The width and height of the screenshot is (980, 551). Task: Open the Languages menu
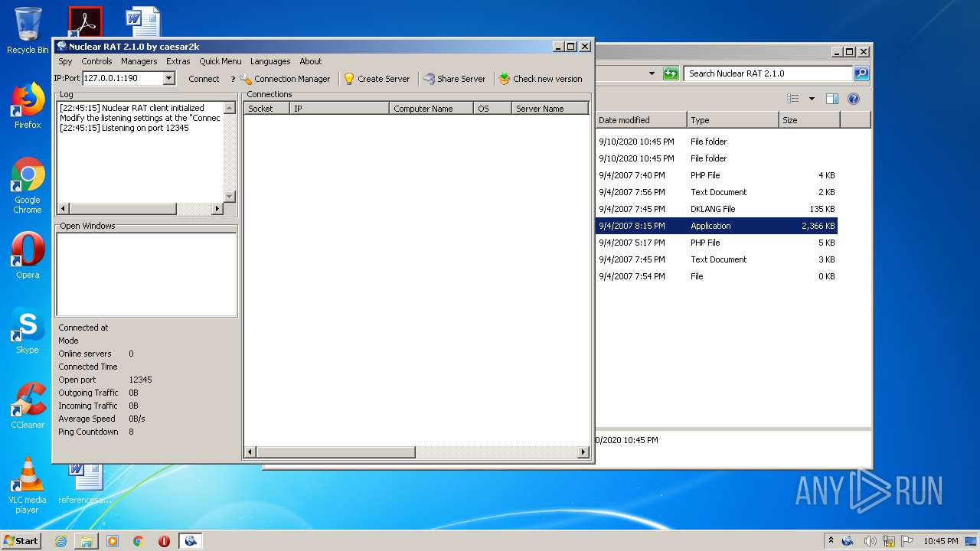point(270,61)
